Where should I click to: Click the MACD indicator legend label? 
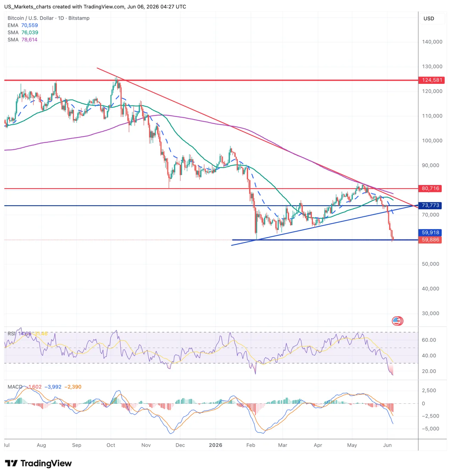point(15,387)
